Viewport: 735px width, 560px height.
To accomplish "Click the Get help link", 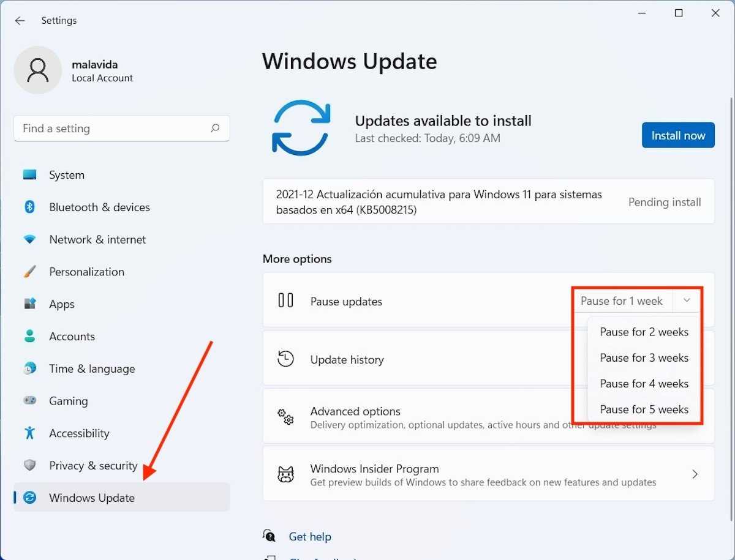I will (310, 536).
